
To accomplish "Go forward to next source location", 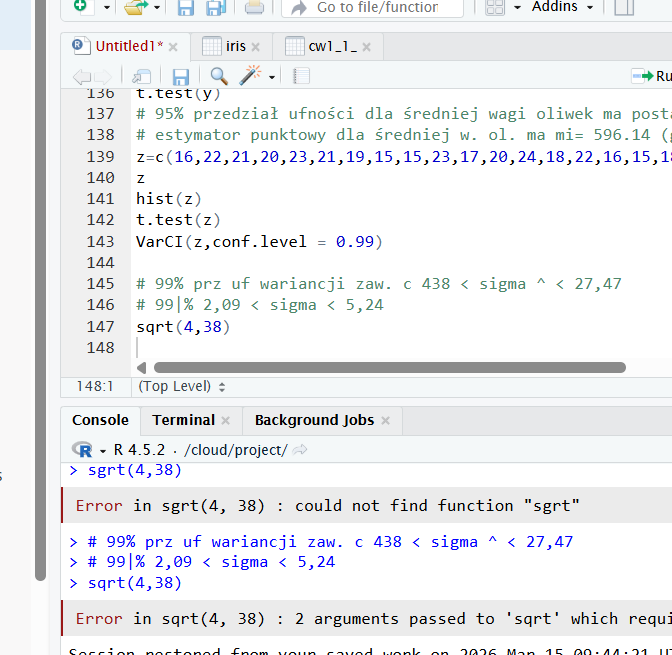I will point(103,77).
